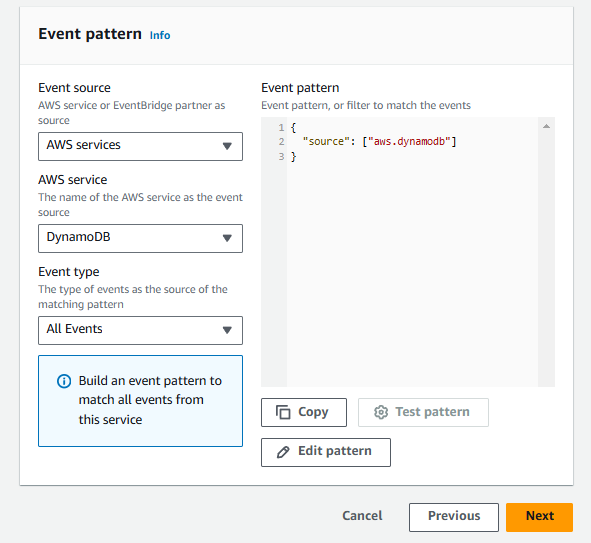Click the copy icon in Copy button

click(283, 412)
